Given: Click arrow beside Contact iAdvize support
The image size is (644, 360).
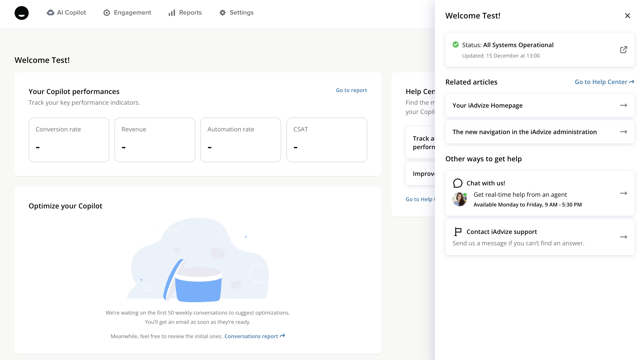Looking at the screenshot, I should (x=624, y=237).
